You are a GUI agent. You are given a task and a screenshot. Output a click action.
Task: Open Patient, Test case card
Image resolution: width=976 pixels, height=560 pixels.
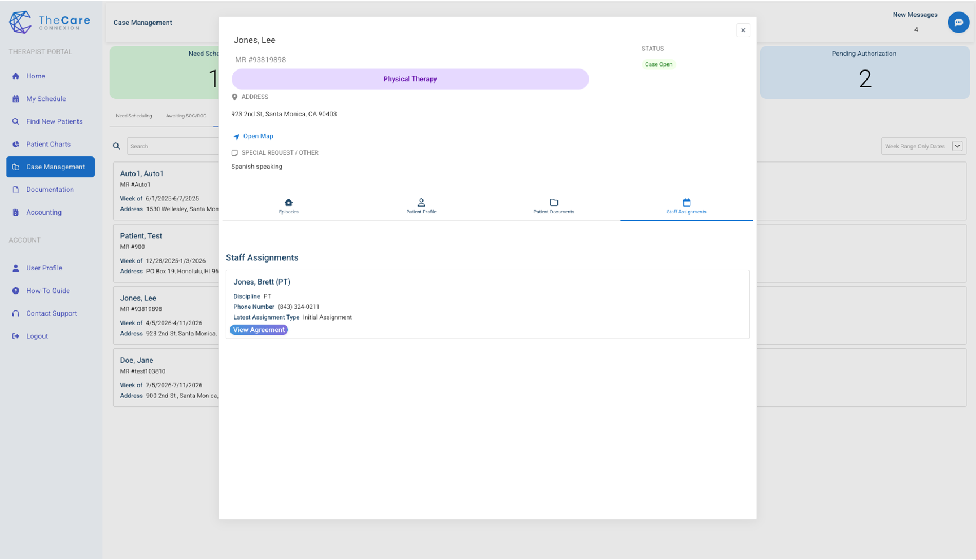(166, 253)
